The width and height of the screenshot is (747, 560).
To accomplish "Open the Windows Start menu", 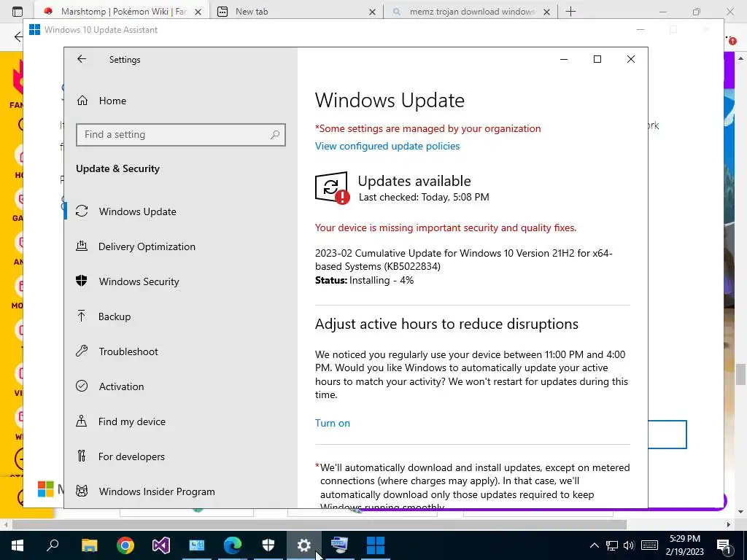I will [18, 545].
